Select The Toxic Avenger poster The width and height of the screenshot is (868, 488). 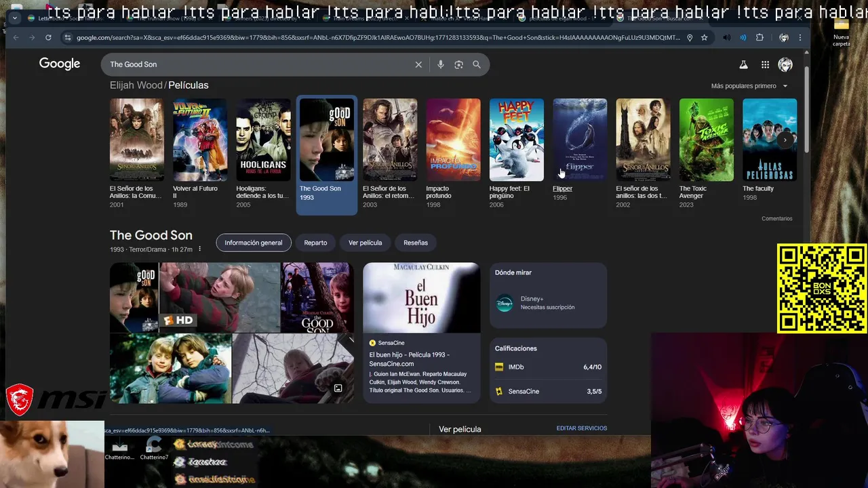click(x=707, y=140)
